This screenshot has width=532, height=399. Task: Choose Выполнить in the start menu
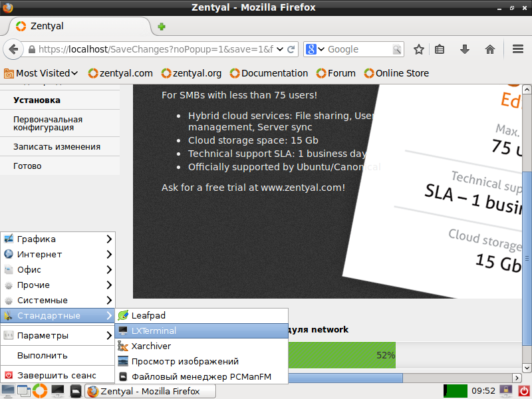[x=58, y=356]
